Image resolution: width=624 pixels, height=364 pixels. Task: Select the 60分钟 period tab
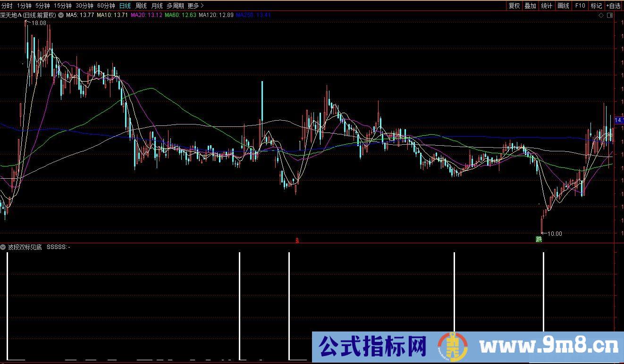pyautogui.click(x=106, y=6)
